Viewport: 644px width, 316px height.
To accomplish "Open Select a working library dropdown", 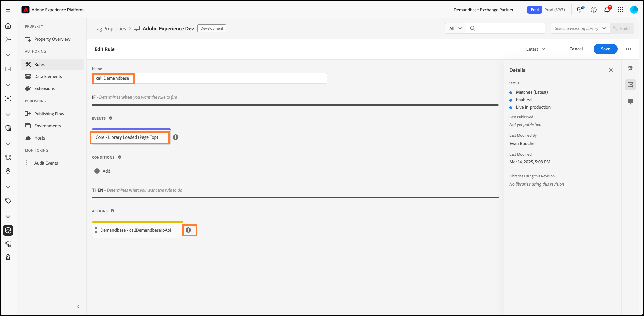I will click(580, 28).
